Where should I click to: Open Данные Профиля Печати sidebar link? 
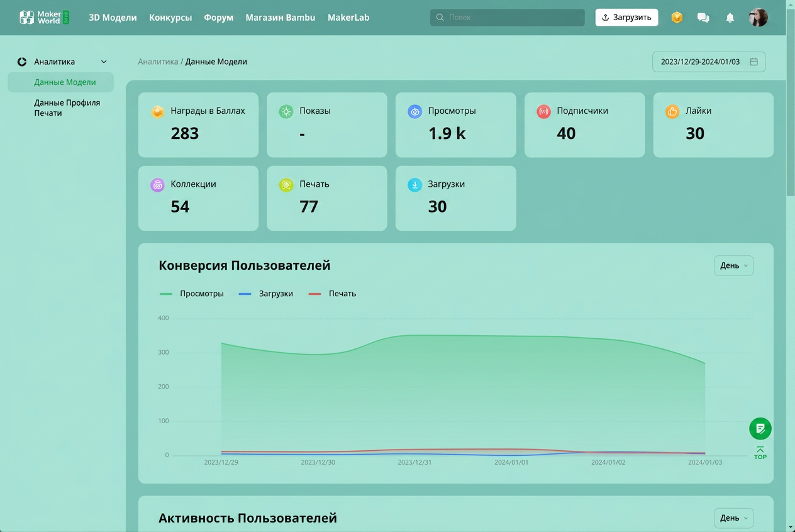click(x=67, y=108)
